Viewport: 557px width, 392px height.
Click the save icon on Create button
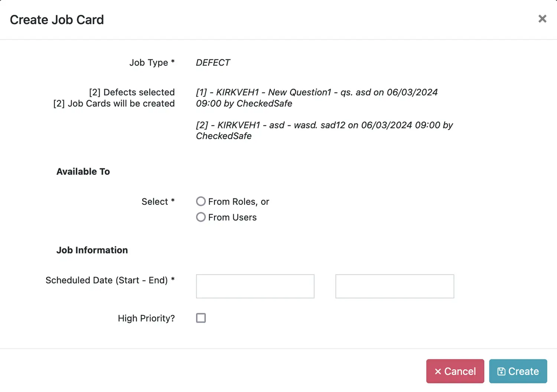[x=501, y=372]
